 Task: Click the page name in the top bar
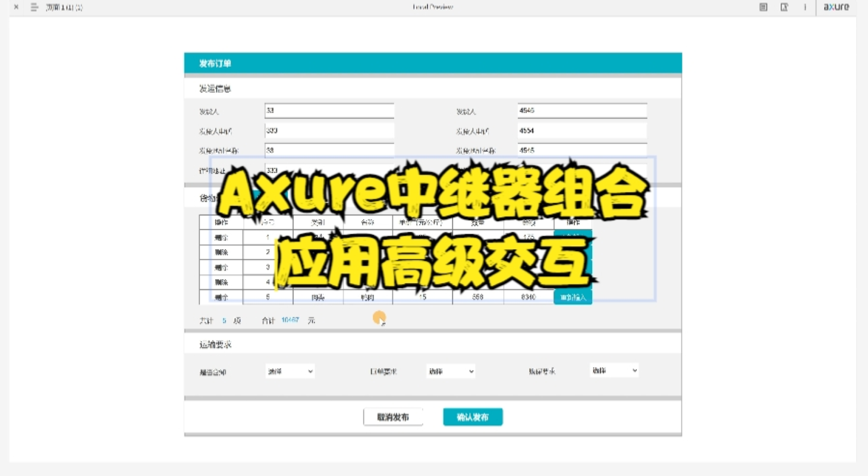click(64, 7)
